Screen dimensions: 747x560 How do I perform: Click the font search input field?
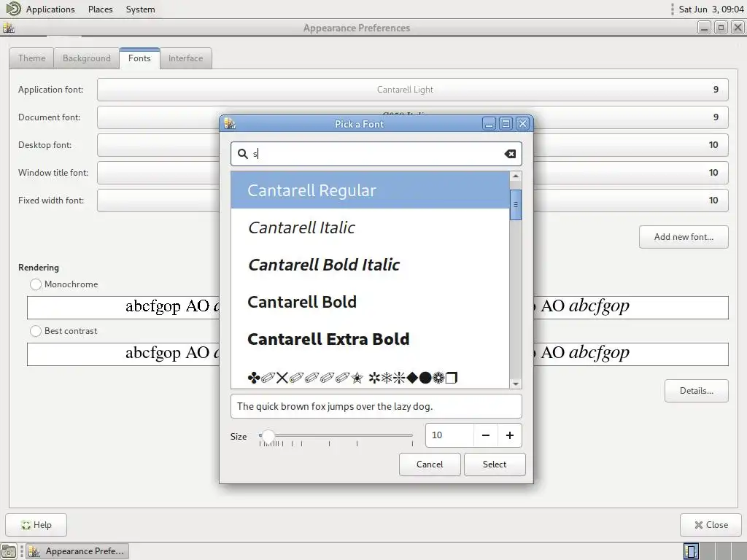pos(376,154)
